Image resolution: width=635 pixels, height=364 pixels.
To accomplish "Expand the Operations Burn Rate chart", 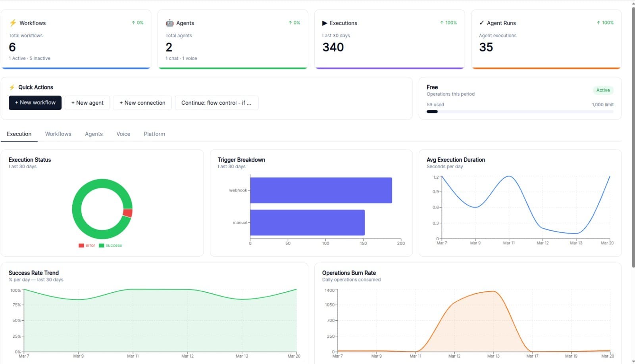I will coord(468,313).
